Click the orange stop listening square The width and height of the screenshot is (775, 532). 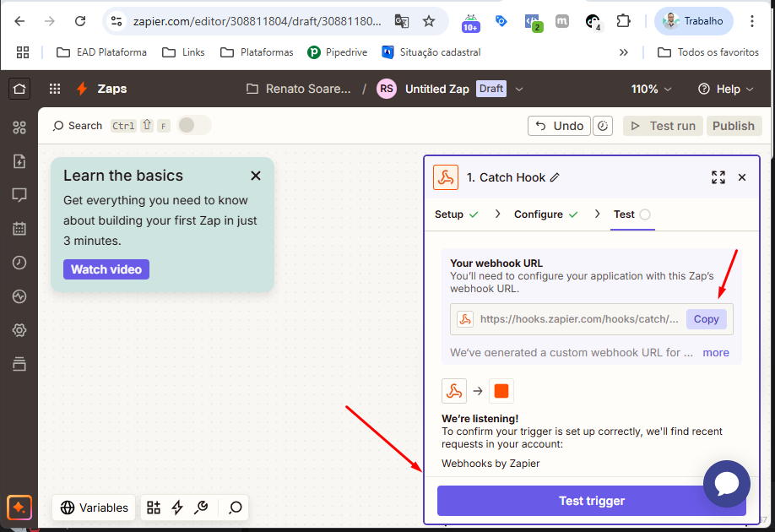pos(501,391)
